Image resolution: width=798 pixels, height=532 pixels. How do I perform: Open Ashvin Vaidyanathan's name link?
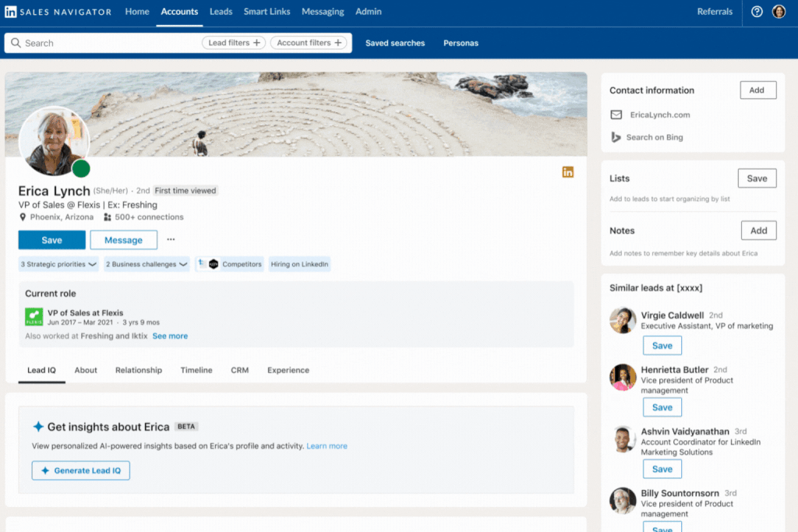click(x=685, y=432)
